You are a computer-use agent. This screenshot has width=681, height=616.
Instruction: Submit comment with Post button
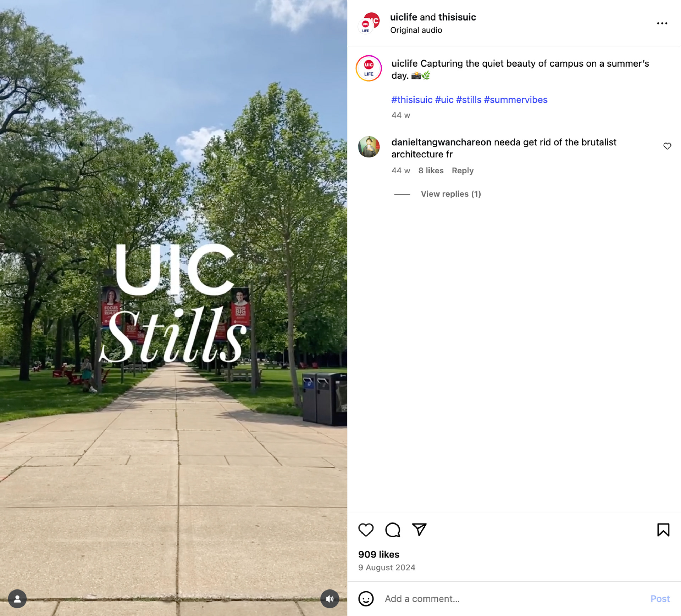tap(660, 599)
